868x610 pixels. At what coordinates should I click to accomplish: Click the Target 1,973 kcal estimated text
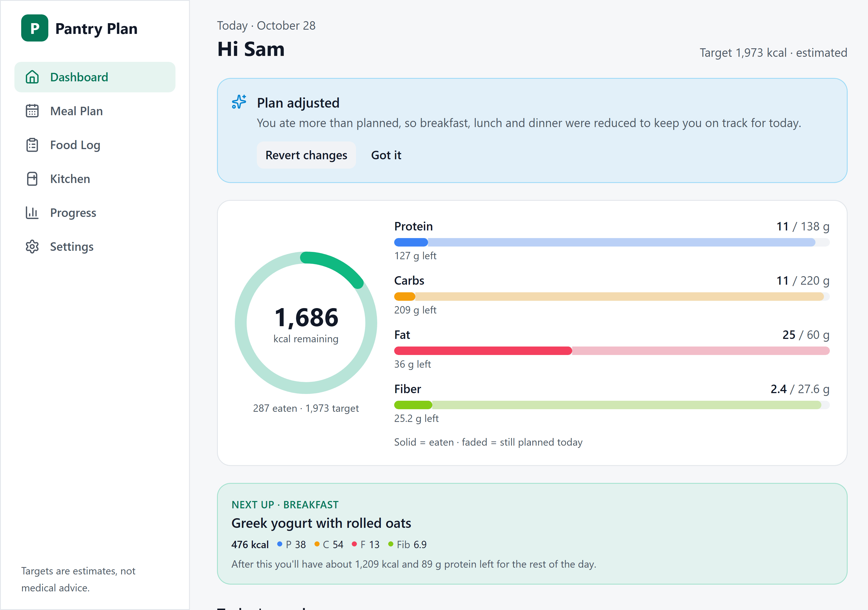pos(773,53)
